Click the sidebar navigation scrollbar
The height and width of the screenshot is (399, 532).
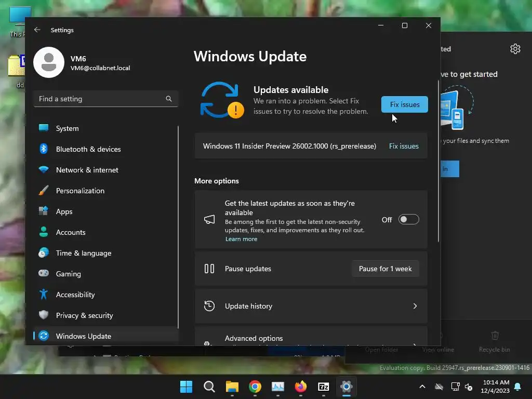(x=178, y=227)
